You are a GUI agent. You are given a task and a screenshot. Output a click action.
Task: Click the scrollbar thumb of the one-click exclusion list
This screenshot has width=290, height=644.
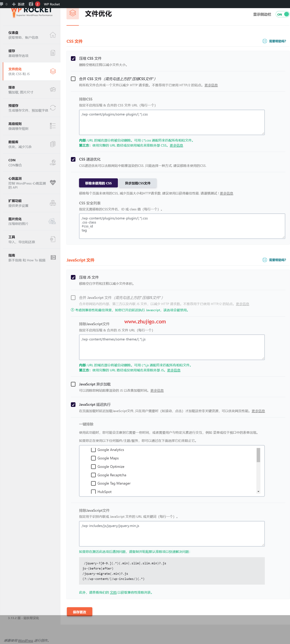(x=258, y=455)
